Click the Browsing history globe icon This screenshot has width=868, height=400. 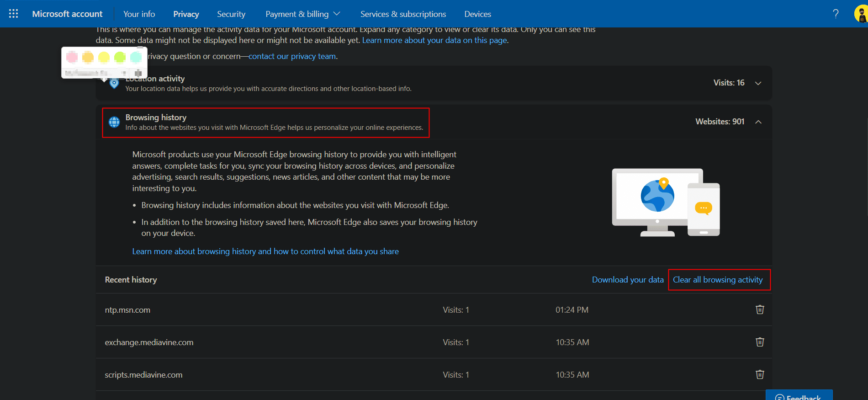pos(114,122)
